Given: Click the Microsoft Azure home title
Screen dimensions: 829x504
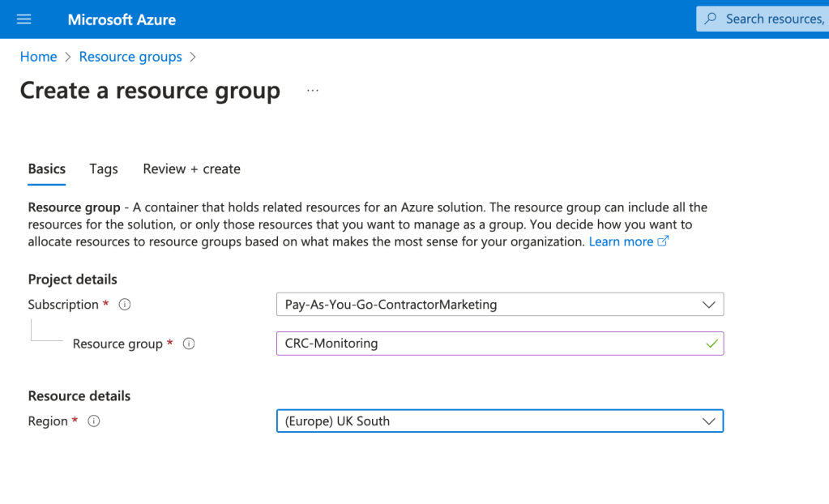Looking at the screenshot, I should tap(122, 19).
